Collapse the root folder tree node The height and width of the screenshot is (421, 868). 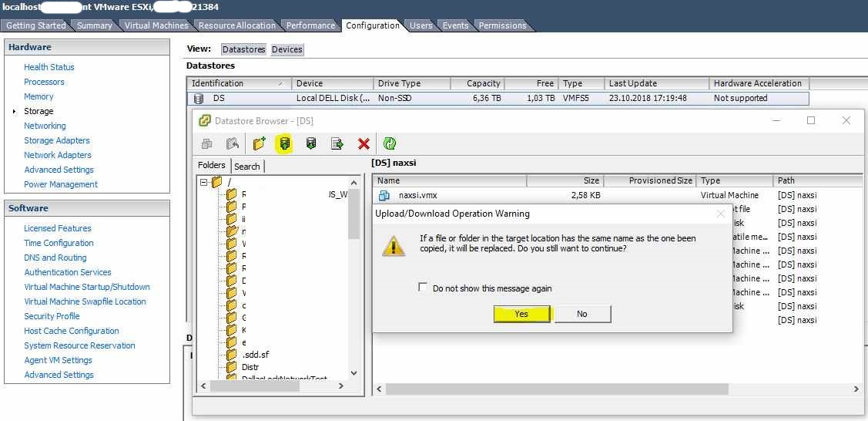(203, 182)
